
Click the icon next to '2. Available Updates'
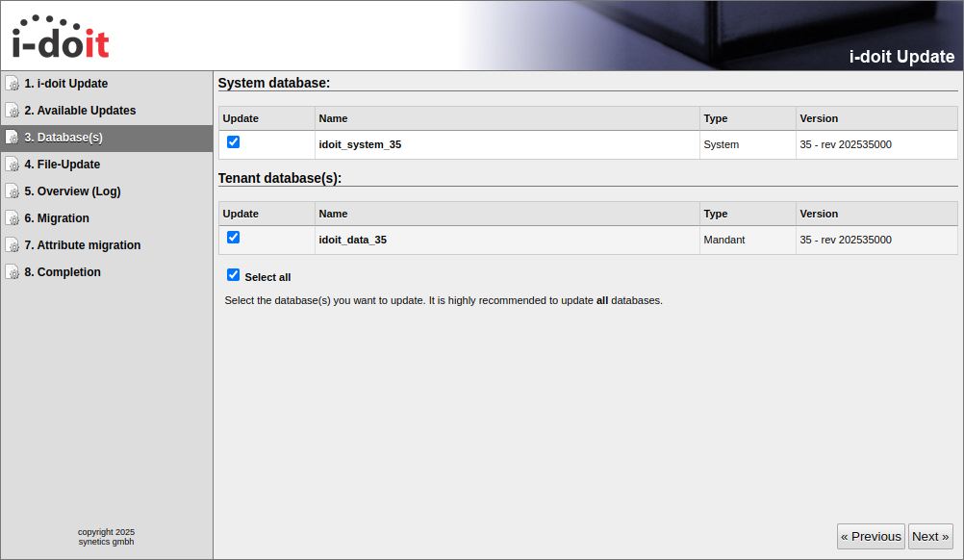tap(13, 111)
